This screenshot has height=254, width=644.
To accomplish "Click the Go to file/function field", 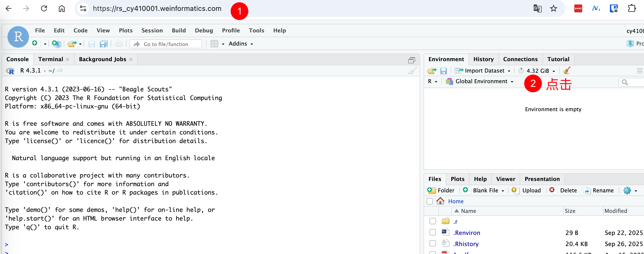I will [166, 44].
